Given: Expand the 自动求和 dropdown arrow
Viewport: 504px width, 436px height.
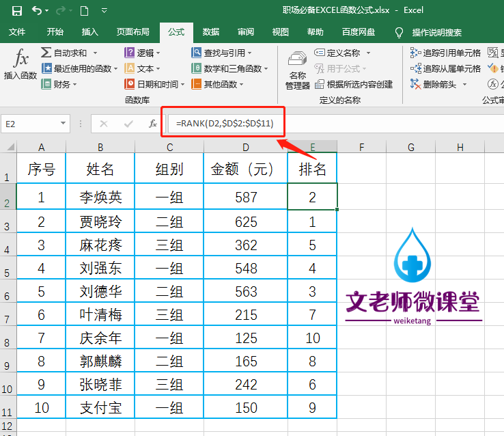Looking at the screenshot, I should click(x=95, y=53).
